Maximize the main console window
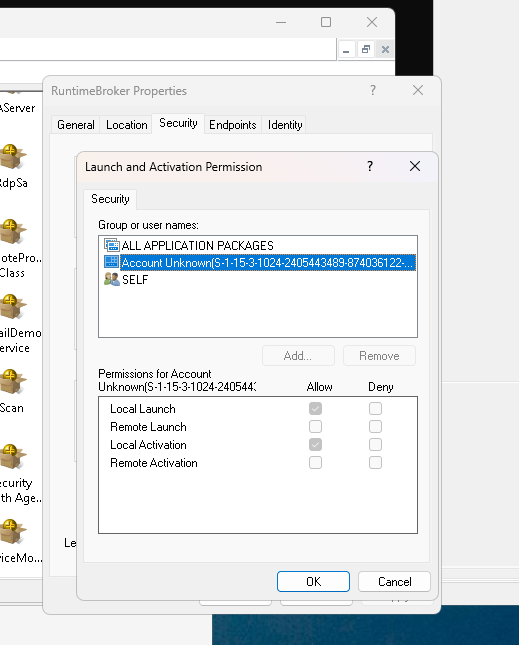The width and height of the screenshot is (519, 645). point(326,22)
